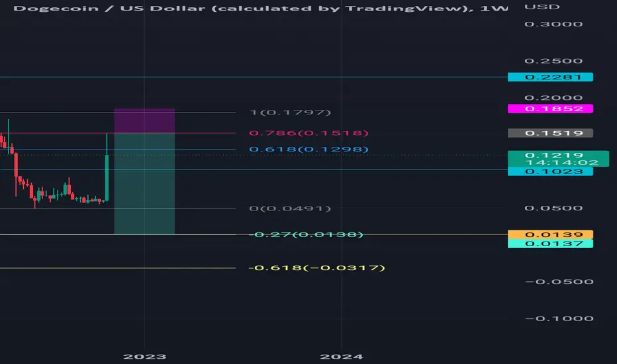Select the teal profit zone of position
The height and width of the screenshot is (364, 617).
point(144,184)
